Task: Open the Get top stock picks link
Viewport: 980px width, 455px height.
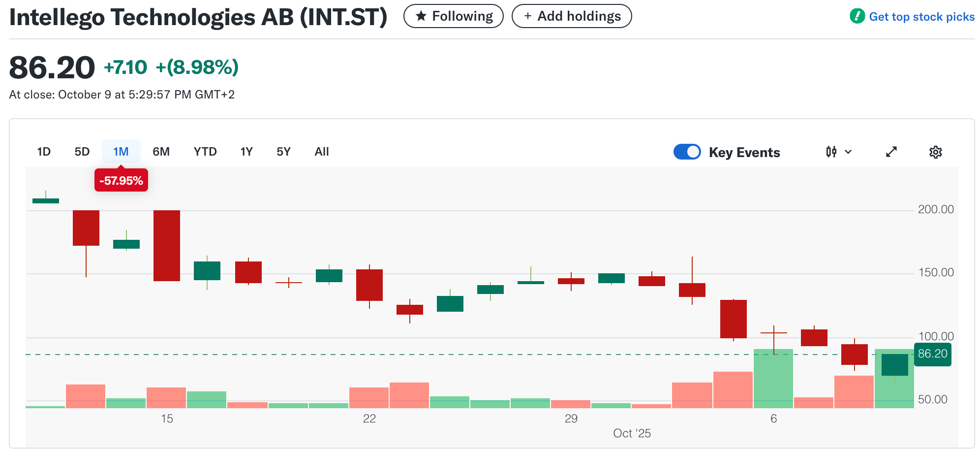Action: click(x=921, y=17)
